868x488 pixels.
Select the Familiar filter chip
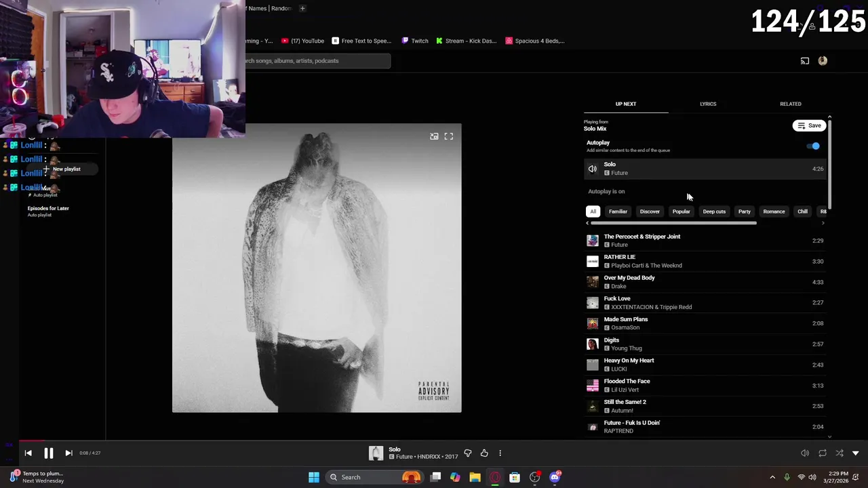tap(618, 211)
